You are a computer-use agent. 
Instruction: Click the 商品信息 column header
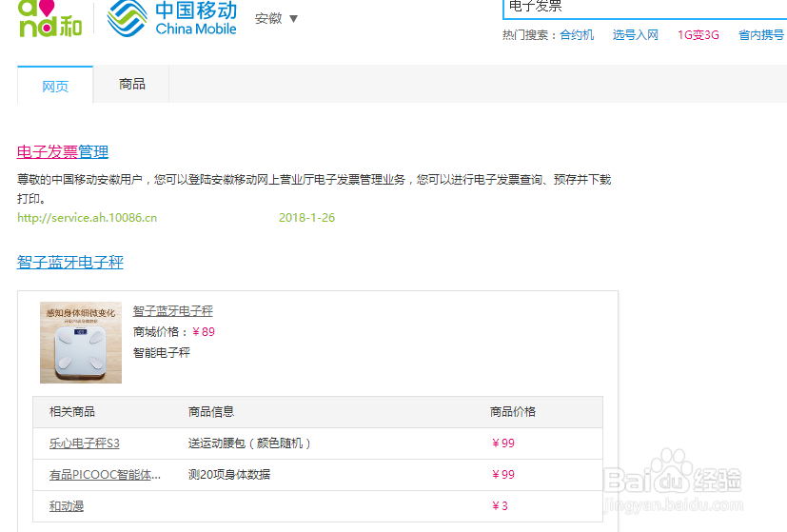pos(211,412)
